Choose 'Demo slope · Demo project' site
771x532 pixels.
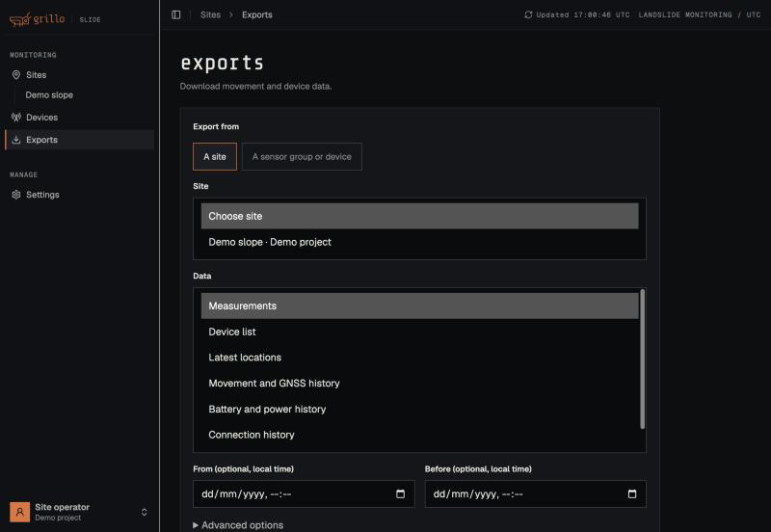(x=419, y=242)
